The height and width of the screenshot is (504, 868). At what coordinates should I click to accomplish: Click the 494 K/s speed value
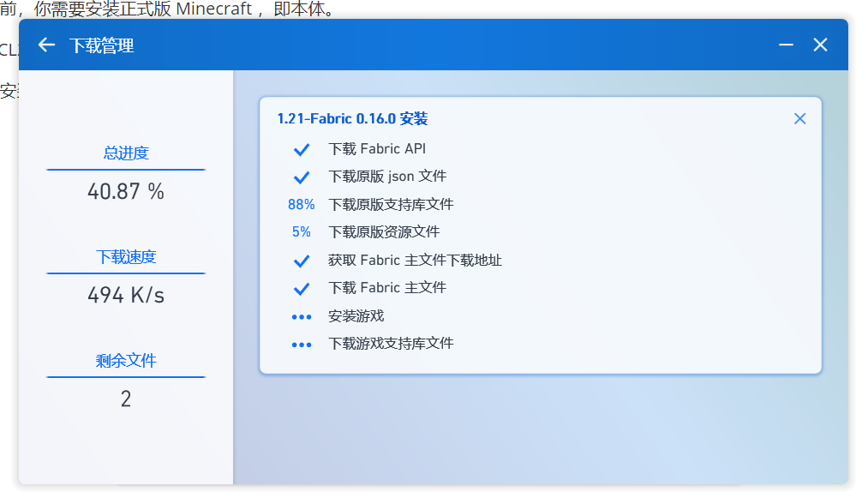pyautogui.click(x=126, y=296)
